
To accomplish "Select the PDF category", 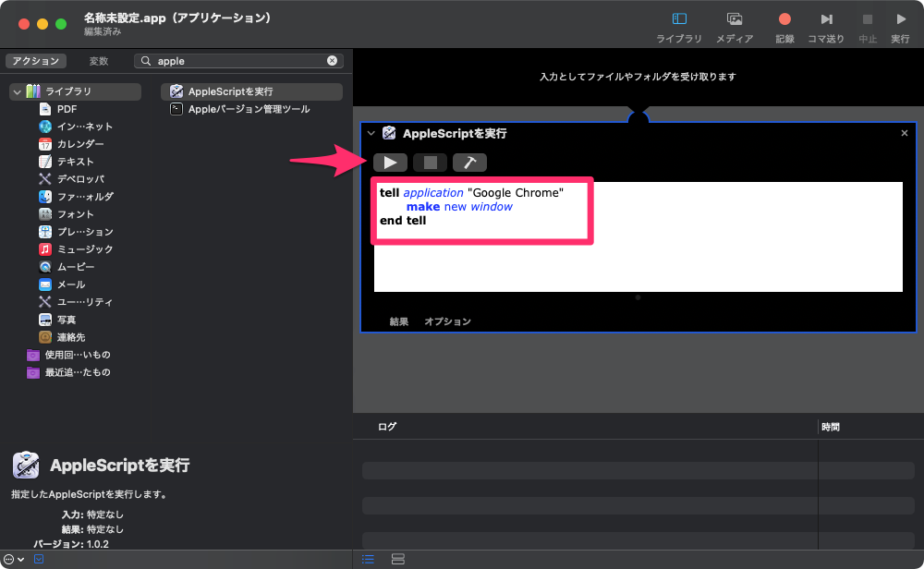I will click(67, 109).
